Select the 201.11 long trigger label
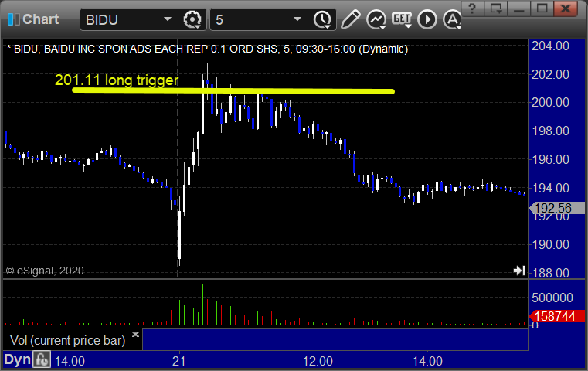The image size is (588, 371). click(x=117, y=80)
